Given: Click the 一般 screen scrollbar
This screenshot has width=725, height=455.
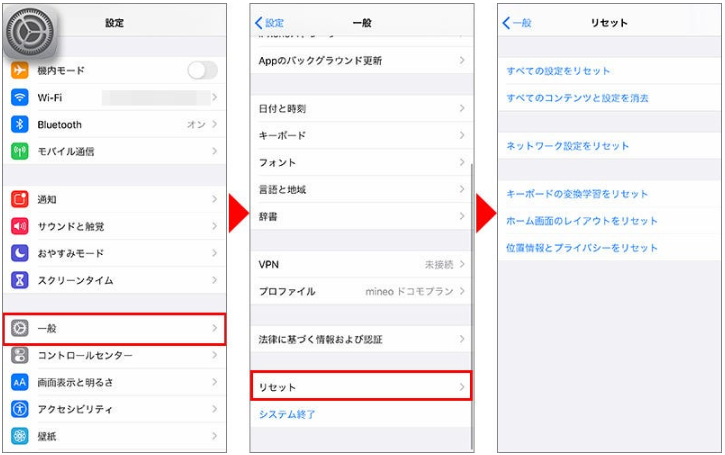Looking at the screenshot, I should click(472, 305).
